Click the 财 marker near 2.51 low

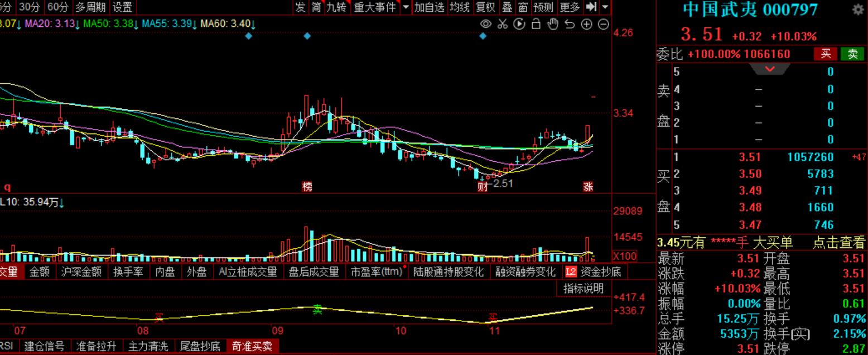(483, 185)
